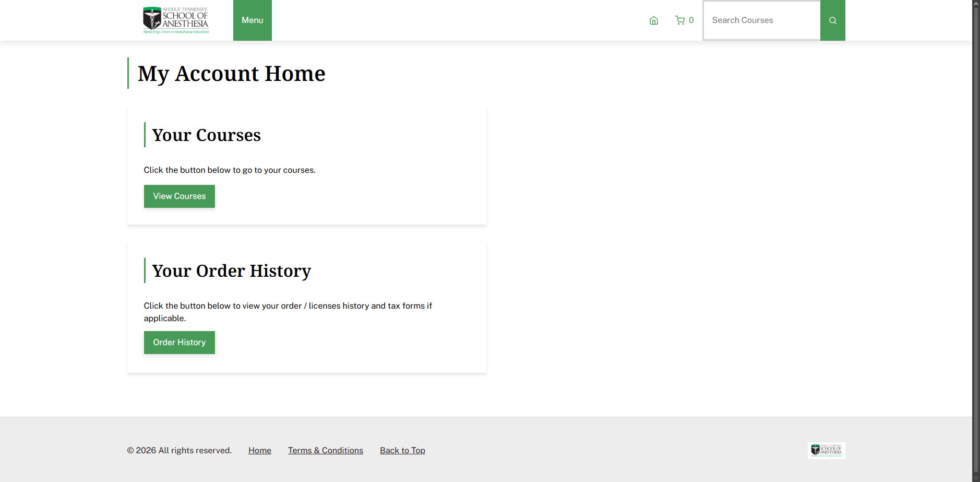The width and height of the screenshot is (980, 482).
Task: Open Terms & Conditions link
Action: (326, 451)
